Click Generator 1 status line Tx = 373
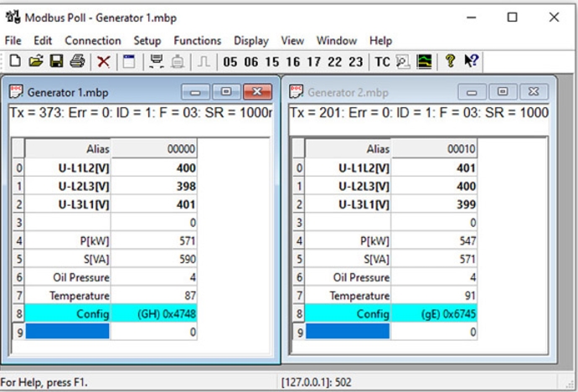The image size is (578, 392). pyautogui.click(x=141, y=113)
